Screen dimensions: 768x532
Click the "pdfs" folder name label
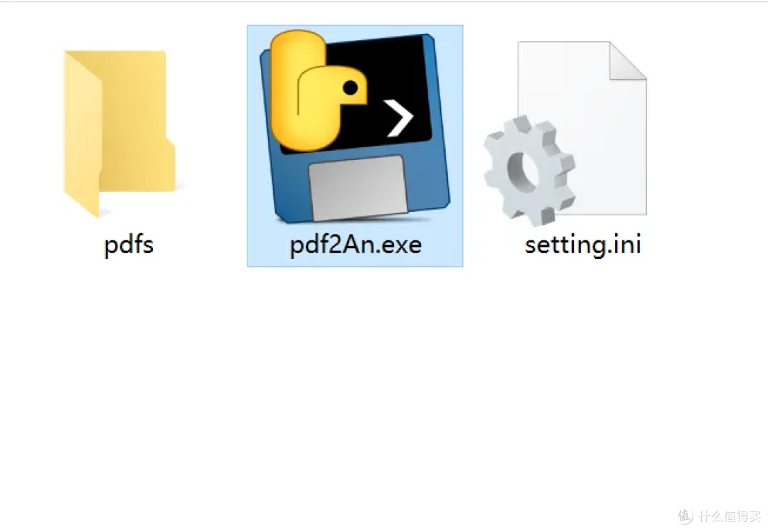tap(129, 245)
